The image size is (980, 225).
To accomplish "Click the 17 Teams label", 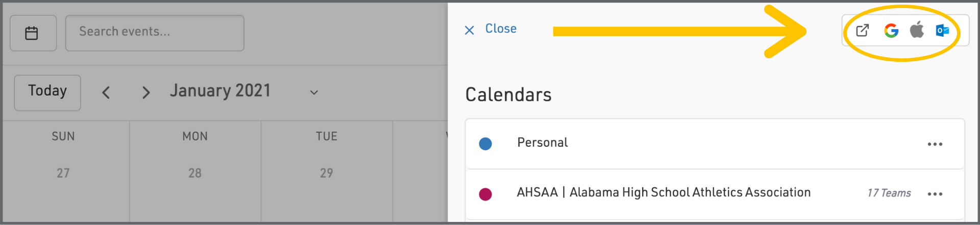I will [x=889, y=193].
